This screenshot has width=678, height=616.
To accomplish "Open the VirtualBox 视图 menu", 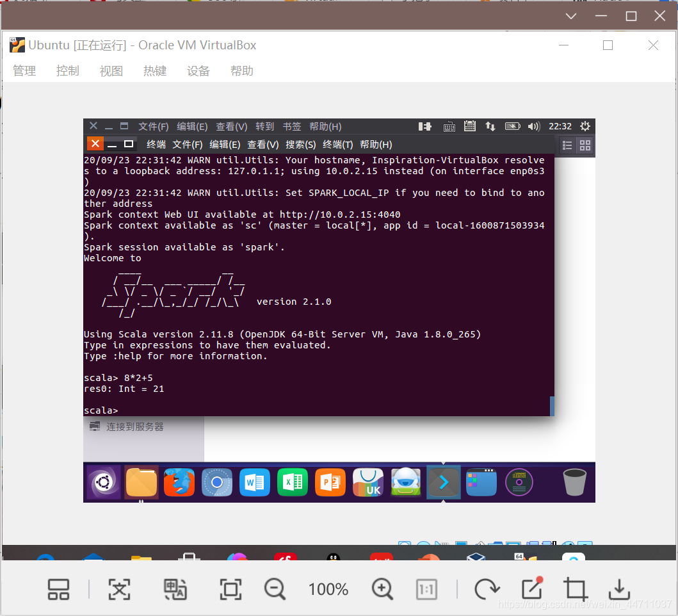I will click(111, 70).
